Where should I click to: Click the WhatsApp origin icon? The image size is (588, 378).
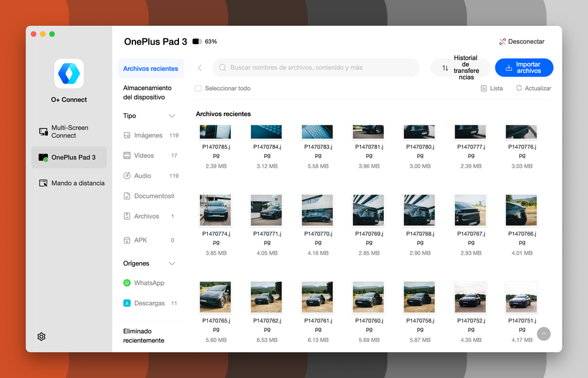click(127, 283)
